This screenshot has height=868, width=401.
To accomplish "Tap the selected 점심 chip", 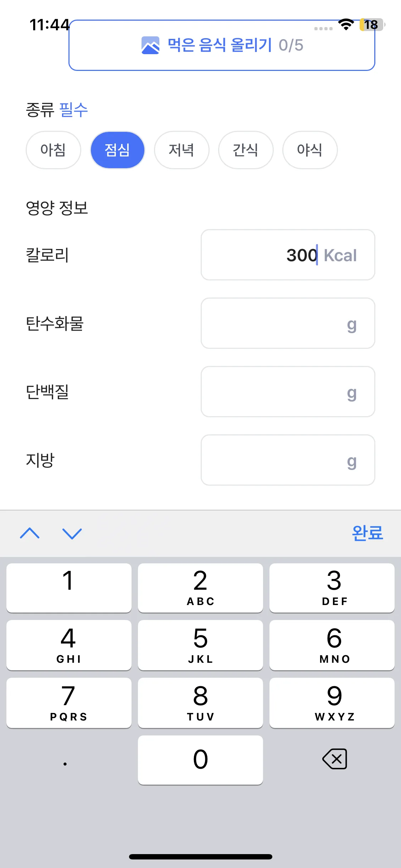I will 117,150.
